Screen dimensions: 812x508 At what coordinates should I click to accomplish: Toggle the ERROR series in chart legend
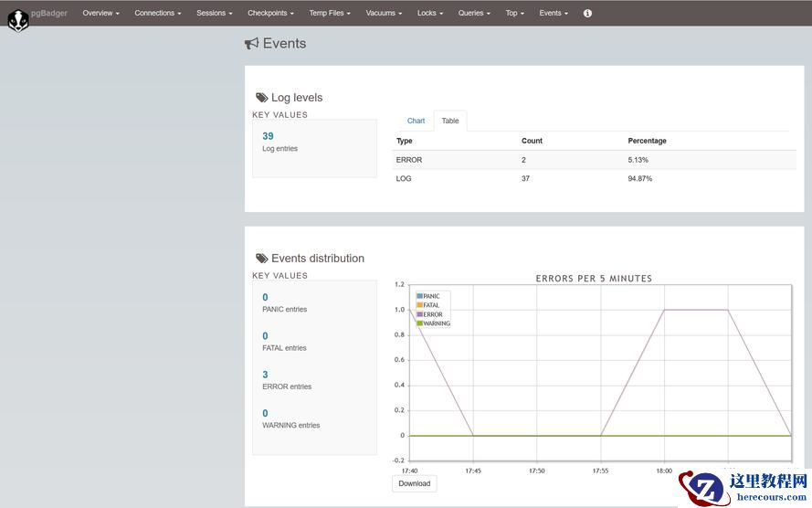click(x=432, y=314)
